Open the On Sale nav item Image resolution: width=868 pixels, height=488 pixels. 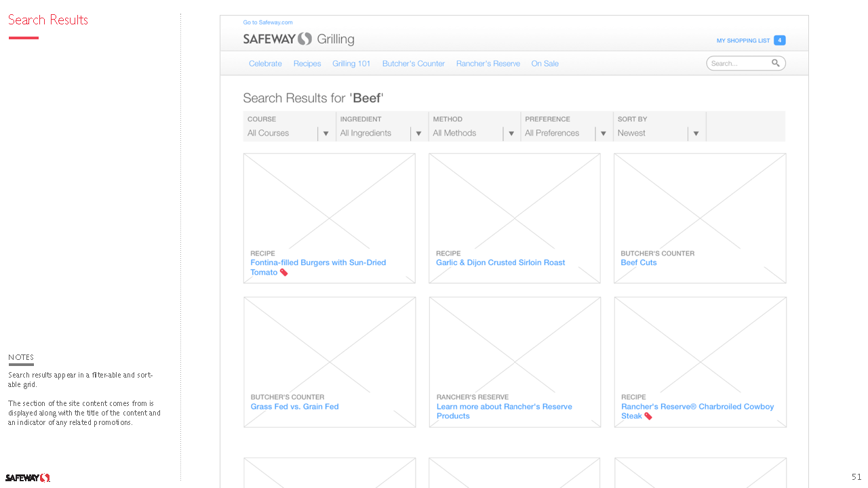tap(545, 64)
